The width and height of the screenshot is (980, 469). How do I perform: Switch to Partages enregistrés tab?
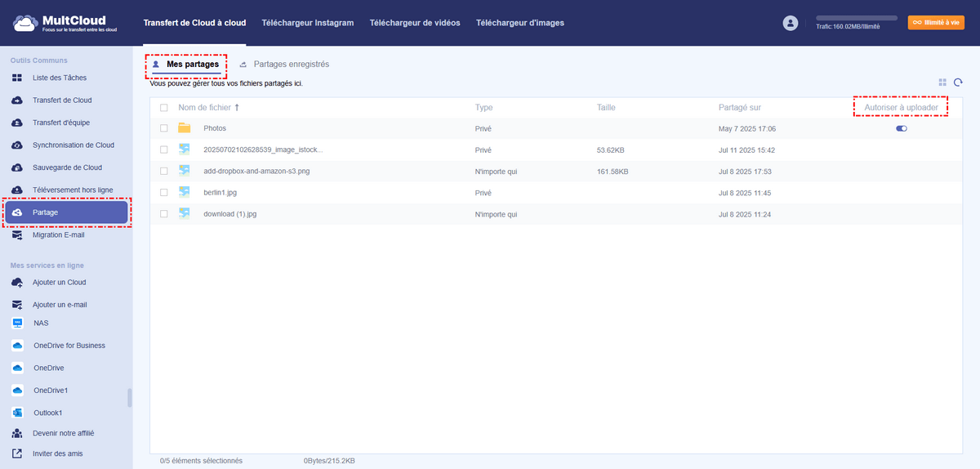click(291, 64)
